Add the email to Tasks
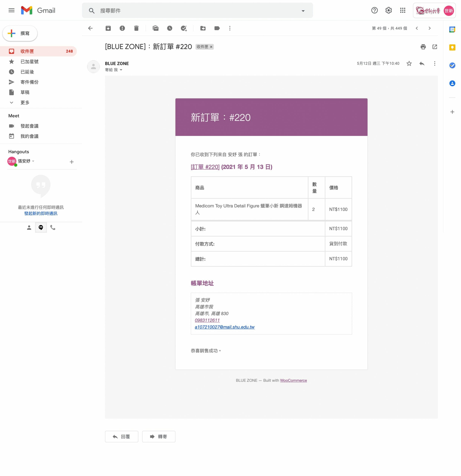This screenshot has width=461, height=476. coord(184,28)
